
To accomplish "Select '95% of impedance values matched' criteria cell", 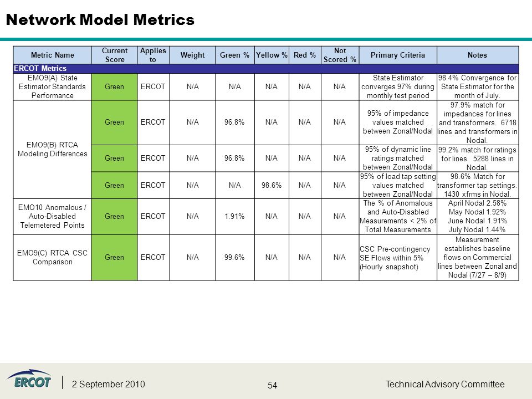I will (x=398, y=122).
